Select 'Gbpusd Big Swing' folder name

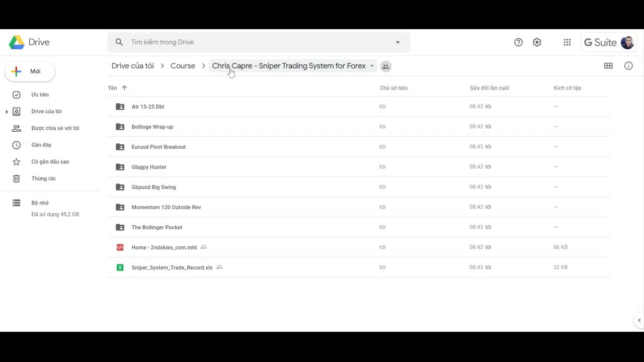(153, 187)
